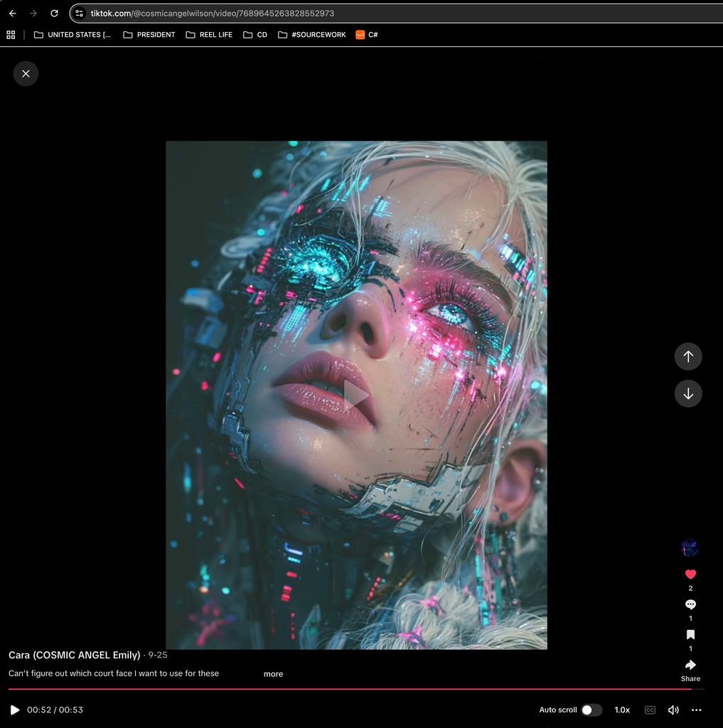
Task: Enable Auto scroll toggle
Action: pos(591,710)
